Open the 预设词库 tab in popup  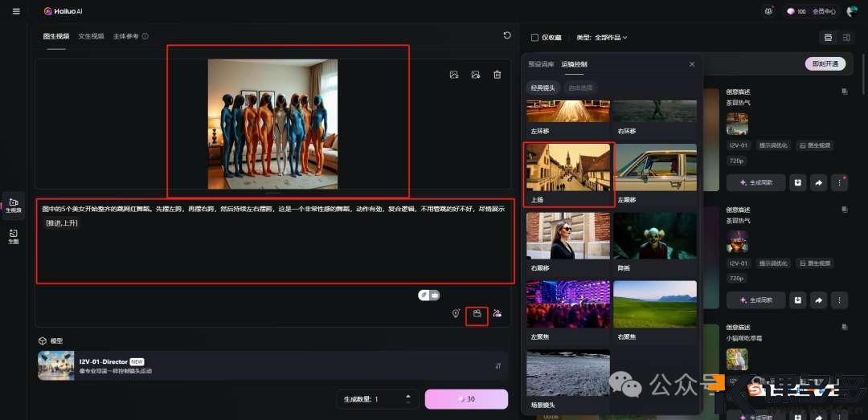541,64
